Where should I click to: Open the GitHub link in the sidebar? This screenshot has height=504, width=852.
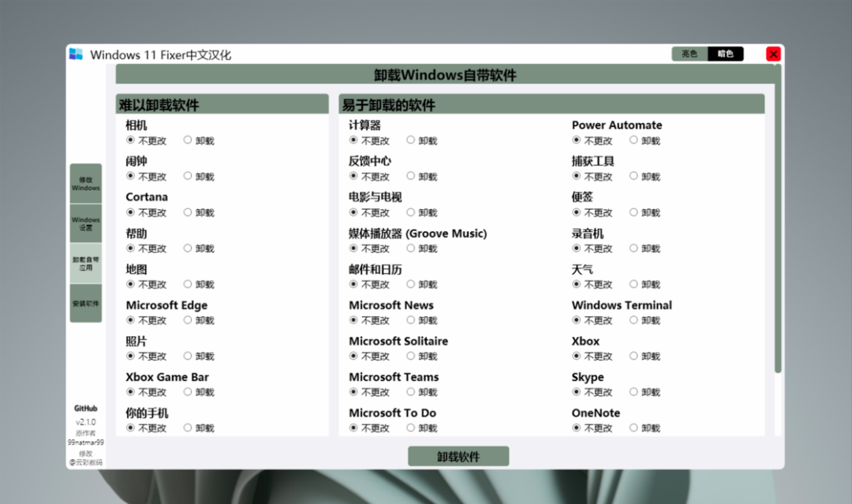pos(84,409)
